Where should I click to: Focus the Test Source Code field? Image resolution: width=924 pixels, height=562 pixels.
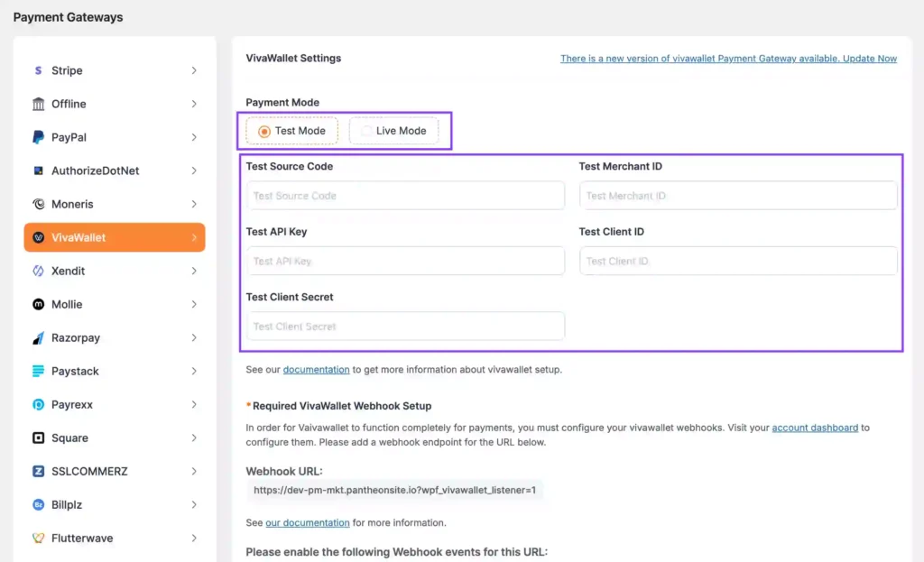(x=405, y=196)
